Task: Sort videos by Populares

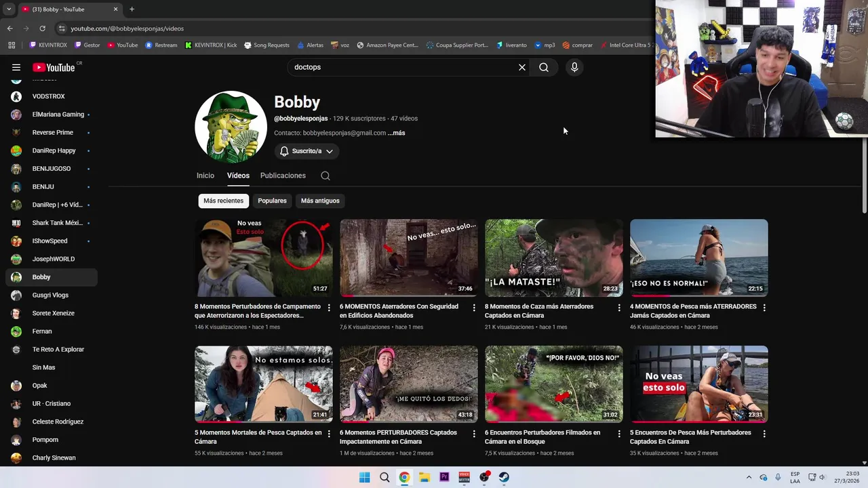Action: pyautogui.click(x=272, y=201)
